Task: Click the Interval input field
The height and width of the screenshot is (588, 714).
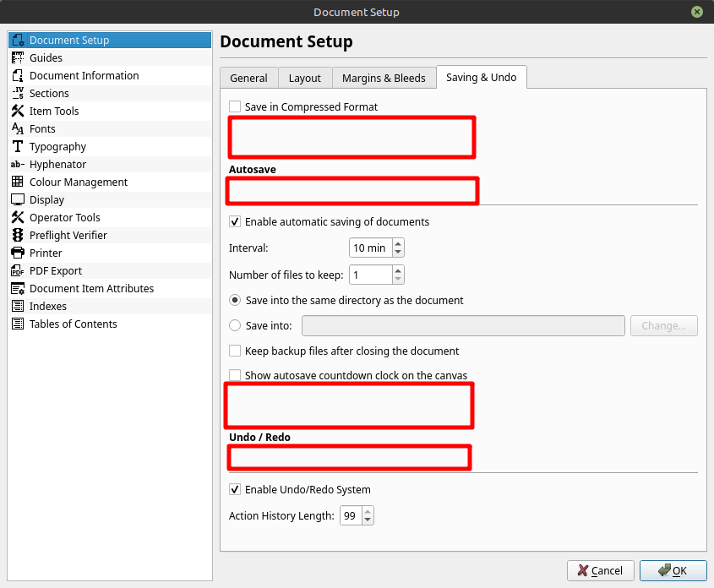Action: click(370, 248)
